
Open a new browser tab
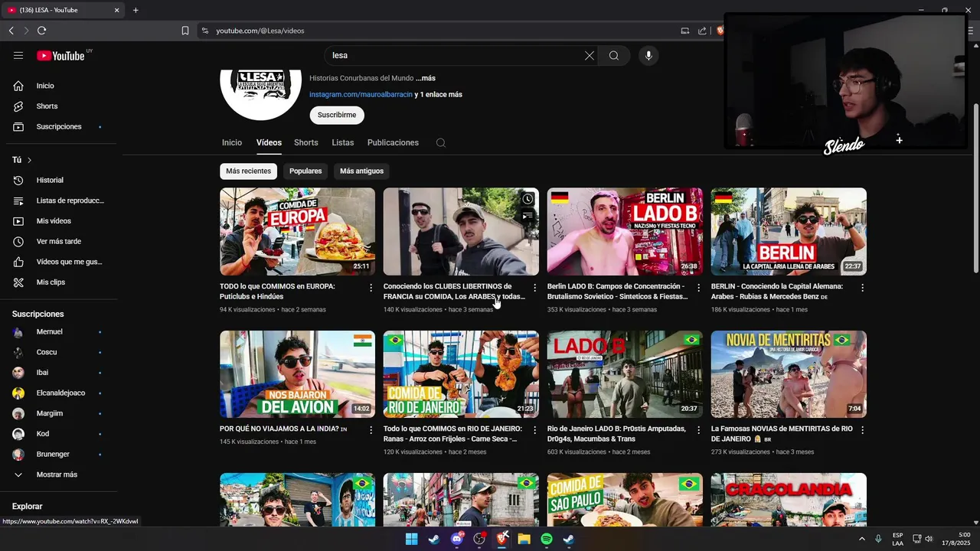coord(136,10)
